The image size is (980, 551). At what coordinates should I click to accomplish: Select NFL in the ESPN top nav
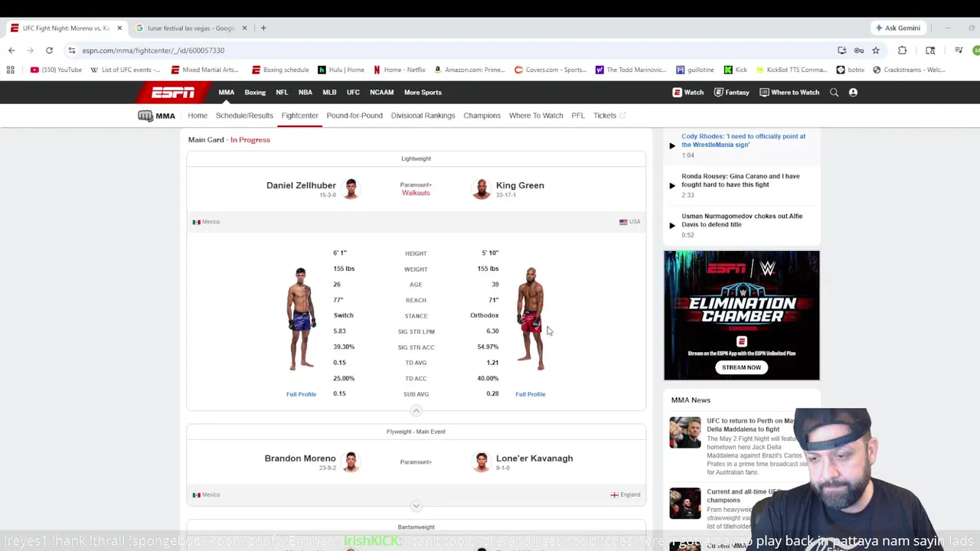[282, 93]
